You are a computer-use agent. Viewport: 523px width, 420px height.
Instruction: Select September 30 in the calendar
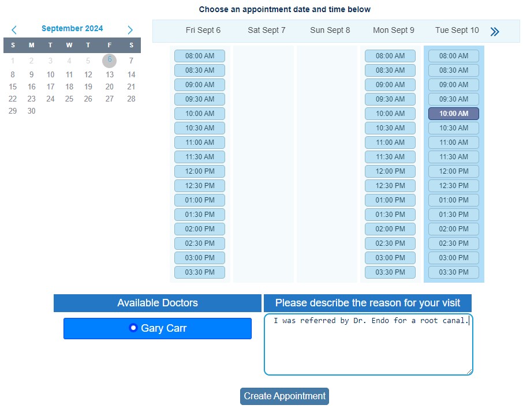point(32,111)
